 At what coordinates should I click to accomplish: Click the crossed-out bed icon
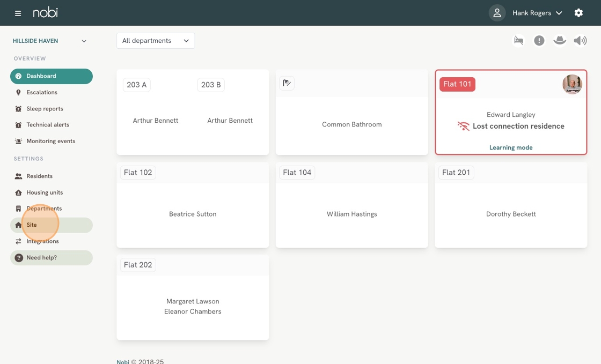(x=518, y=41)
